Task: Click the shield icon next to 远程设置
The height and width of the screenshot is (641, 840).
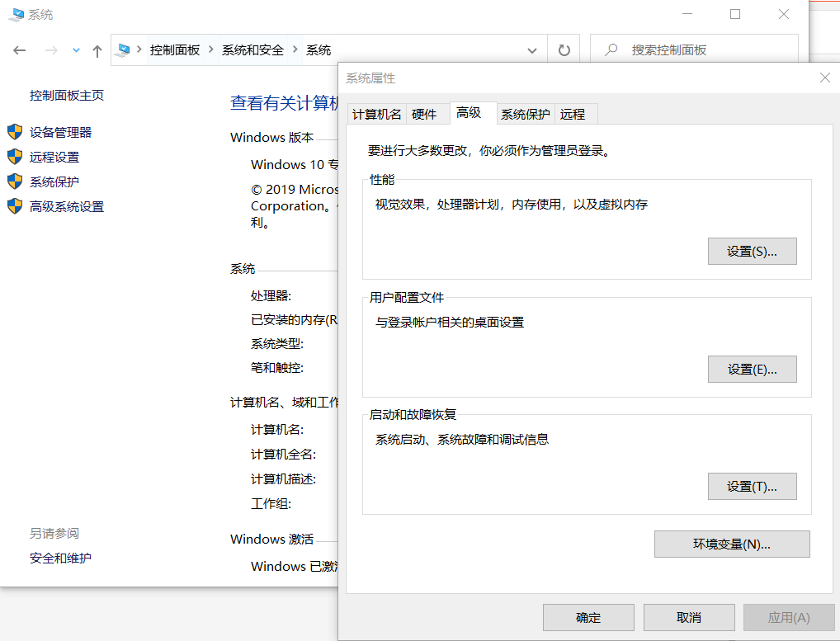Action: [x=15, y=157]
